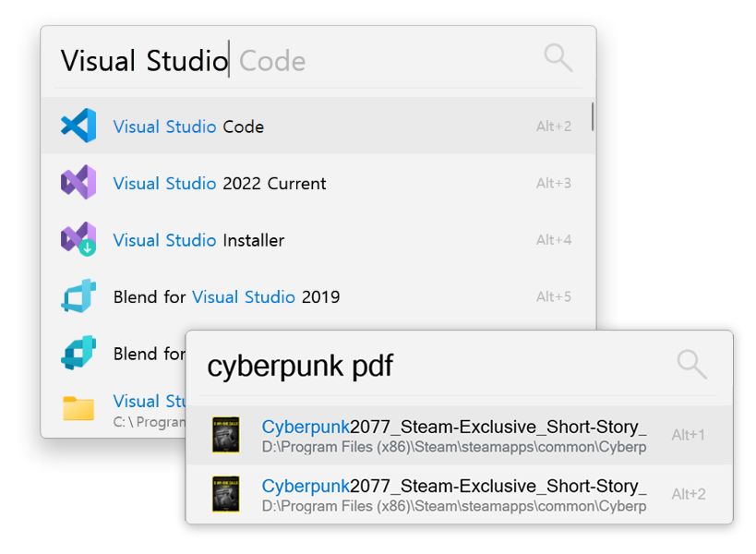Click the purple Visual Studio 2022 icon
Image resolution: width=756 pixels, height=554 pixels.
pos(78,183)
